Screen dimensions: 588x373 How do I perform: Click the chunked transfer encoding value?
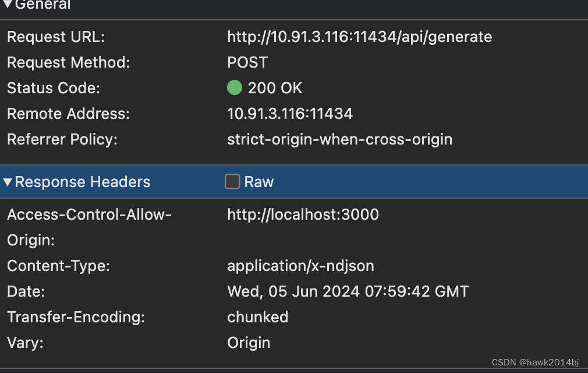(257, 317)
